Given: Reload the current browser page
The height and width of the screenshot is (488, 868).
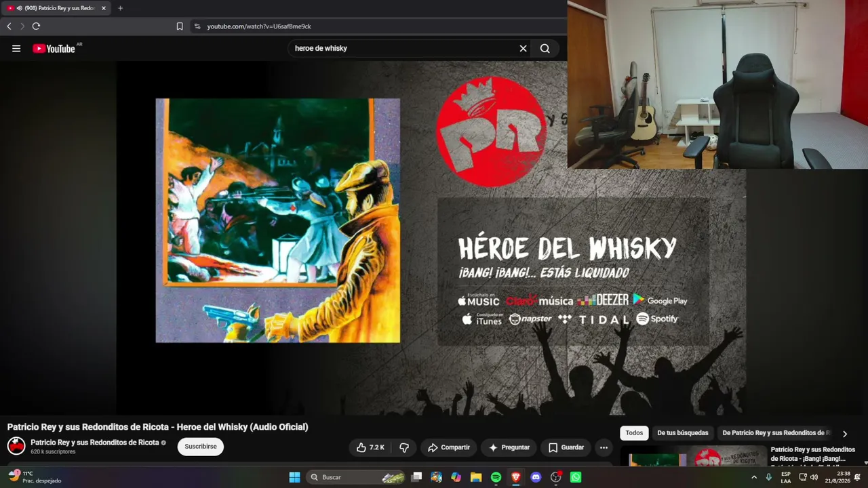Looking at the screenshot, I should tap(36, 26).
